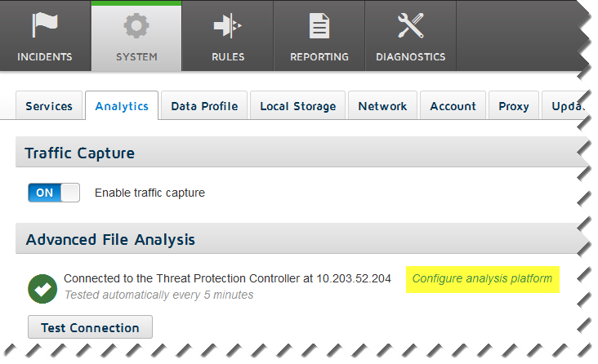Click the Enable traffic capture label
Image resolution: width=598 pixels, height=364 pixels.
149,193
